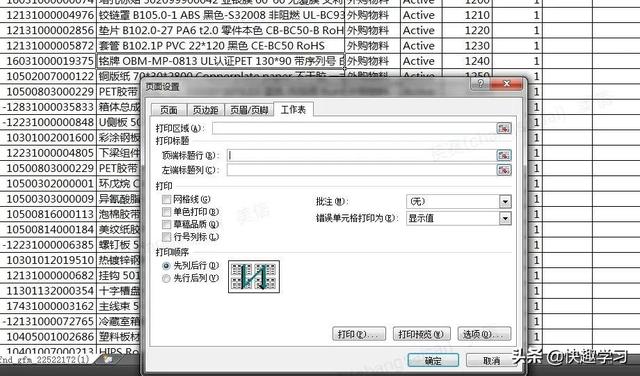Click the 取消 button

(x=491, y=360)
